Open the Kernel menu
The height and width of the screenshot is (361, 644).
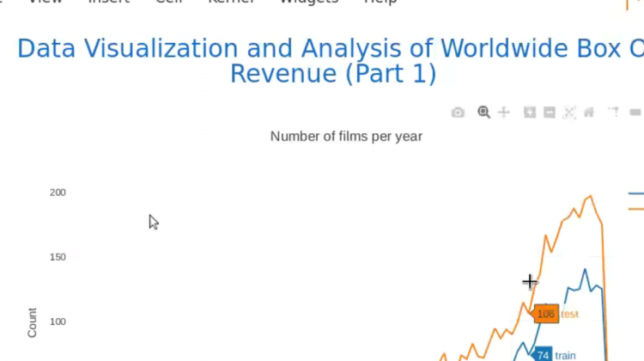pos(231,2)
